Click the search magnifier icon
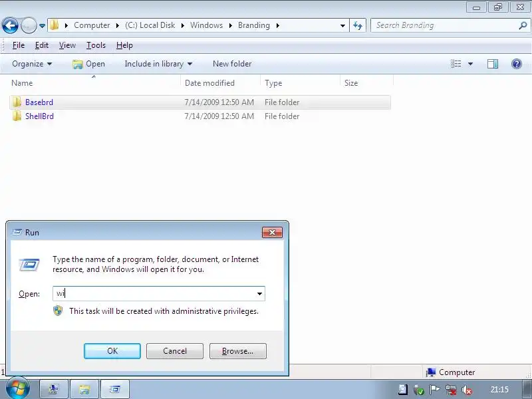532x399 pixels. pos(523,25)
